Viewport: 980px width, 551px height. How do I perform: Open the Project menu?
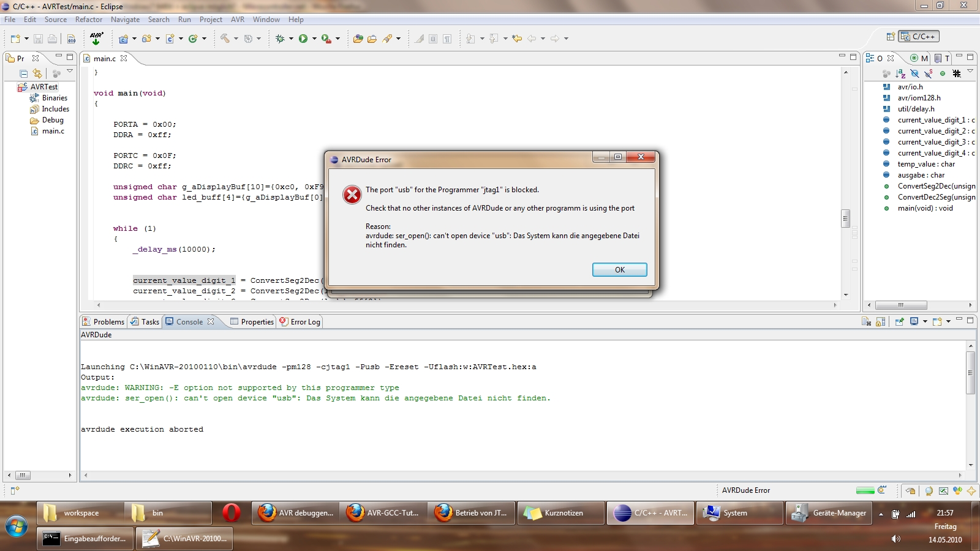click(x=211, y=20)
